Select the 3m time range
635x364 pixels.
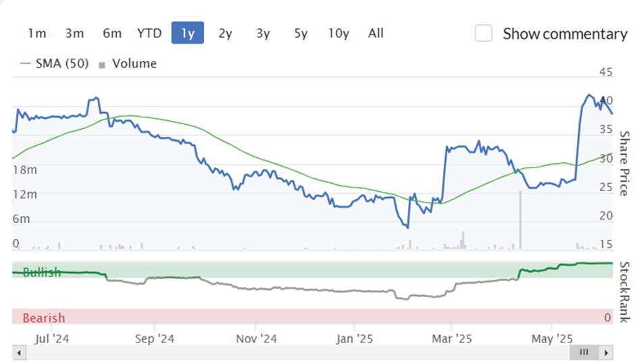tap(74, 33)
